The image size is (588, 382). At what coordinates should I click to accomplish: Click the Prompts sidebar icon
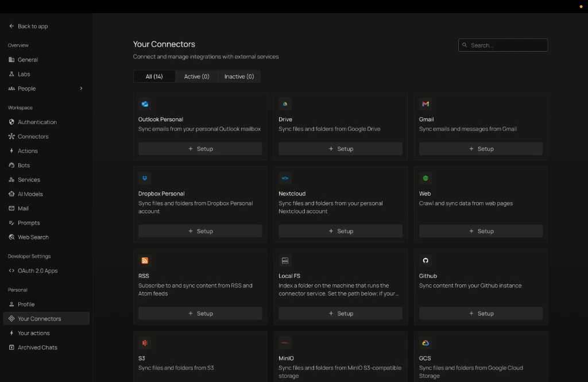[x=11, y=222]
